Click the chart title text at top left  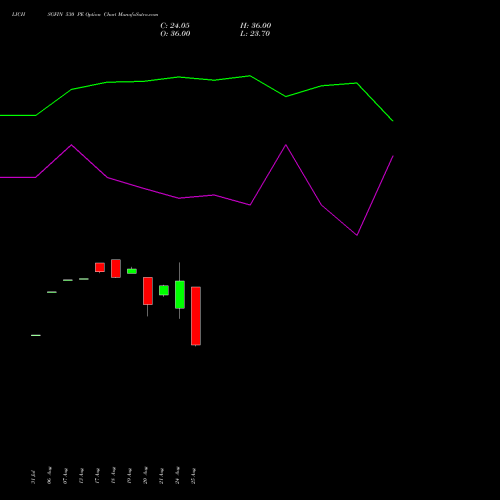click(x=85, y=14)
